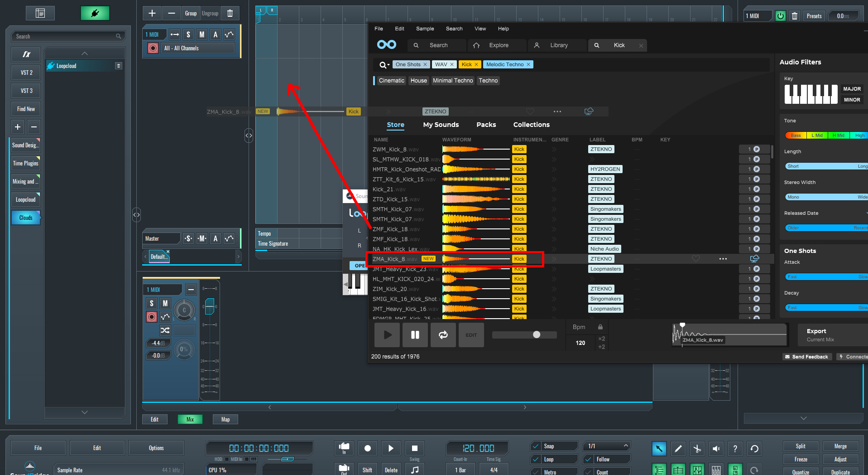Play the Loopcloud sample preview
The width and height of the screenshot is (868, 475).
(x=387, y=335)
